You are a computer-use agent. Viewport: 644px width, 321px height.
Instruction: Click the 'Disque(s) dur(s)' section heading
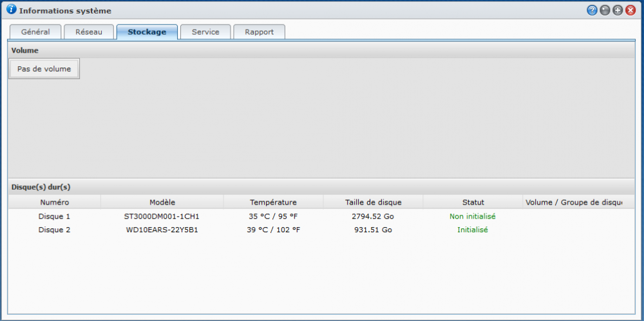coord(41,187)
